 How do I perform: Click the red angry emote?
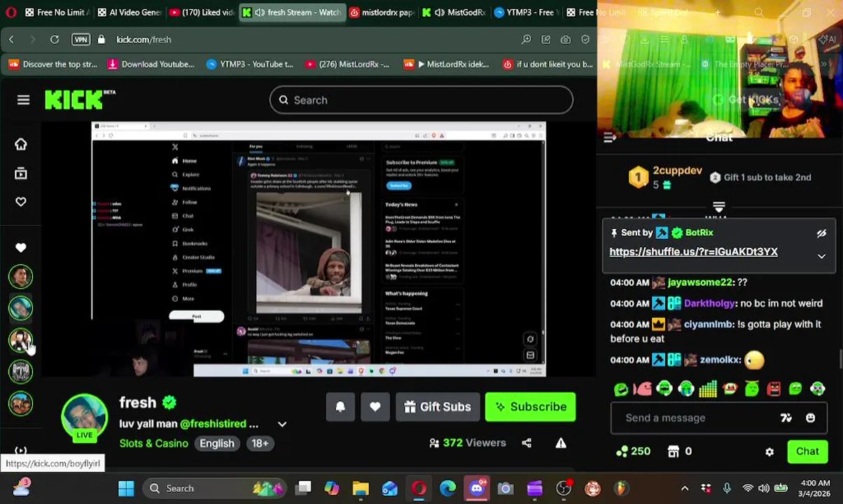click(774, 388)
